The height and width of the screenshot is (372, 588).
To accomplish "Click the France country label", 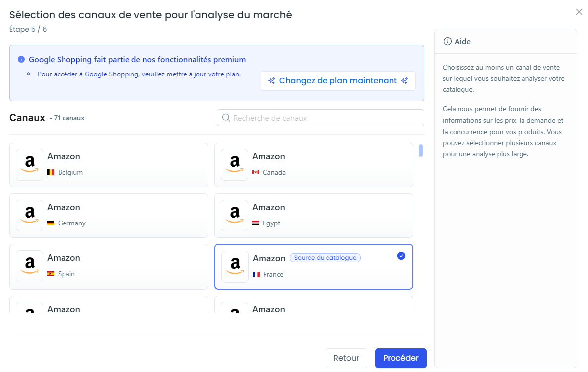I will [x=273, y=274].
